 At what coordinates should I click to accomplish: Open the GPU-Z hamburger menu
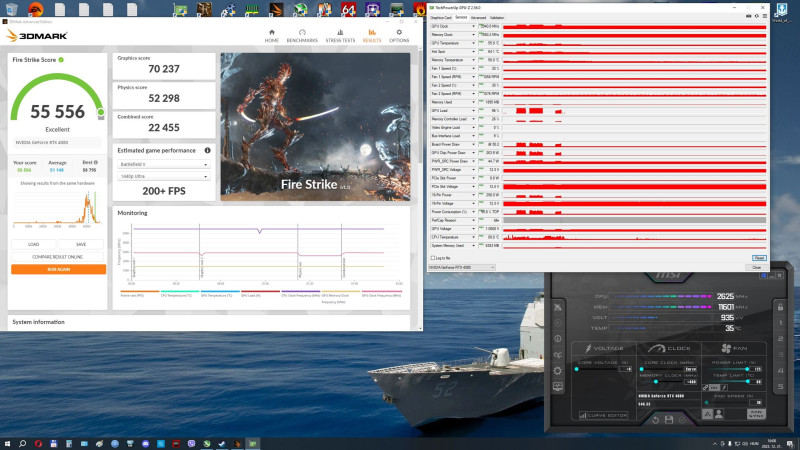(x=764, y=16)
